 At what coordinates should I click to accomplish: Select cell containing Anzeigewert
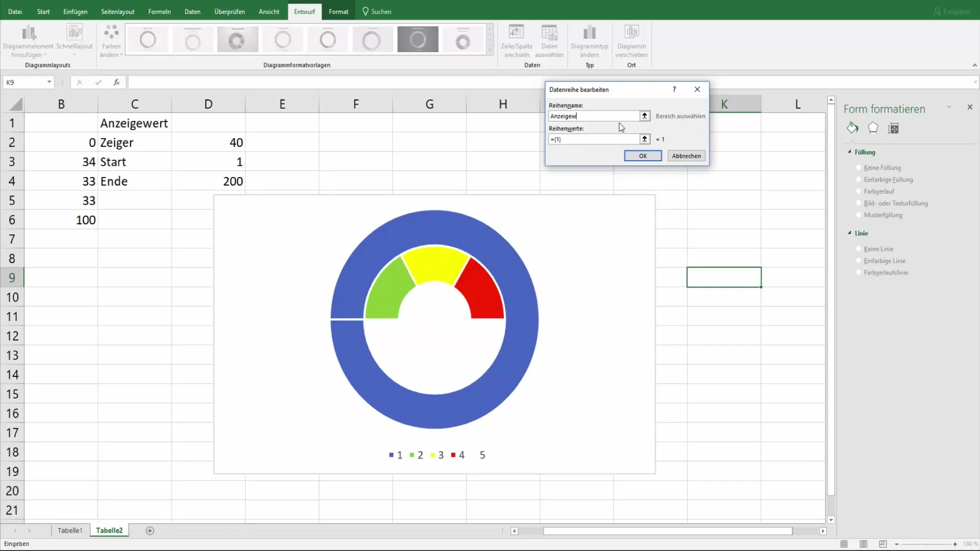135,123
